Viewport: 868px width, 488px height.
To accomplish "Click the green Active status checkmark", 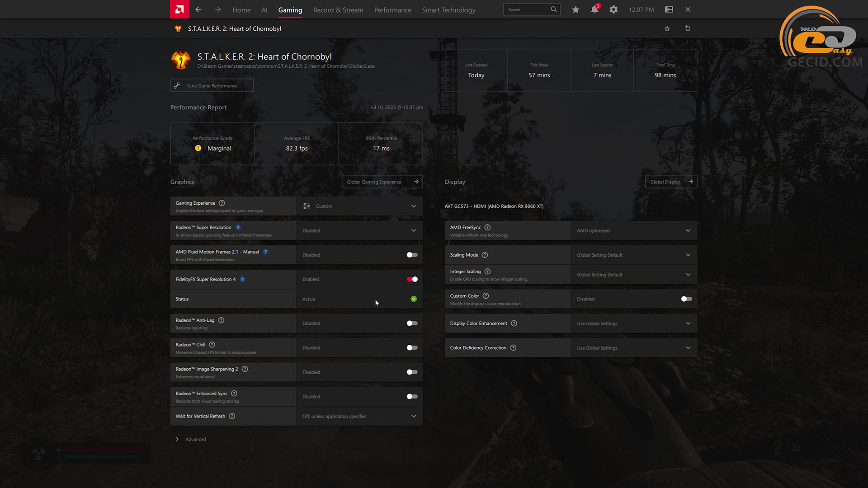I will pyautogui.click(x=414, y=299).
